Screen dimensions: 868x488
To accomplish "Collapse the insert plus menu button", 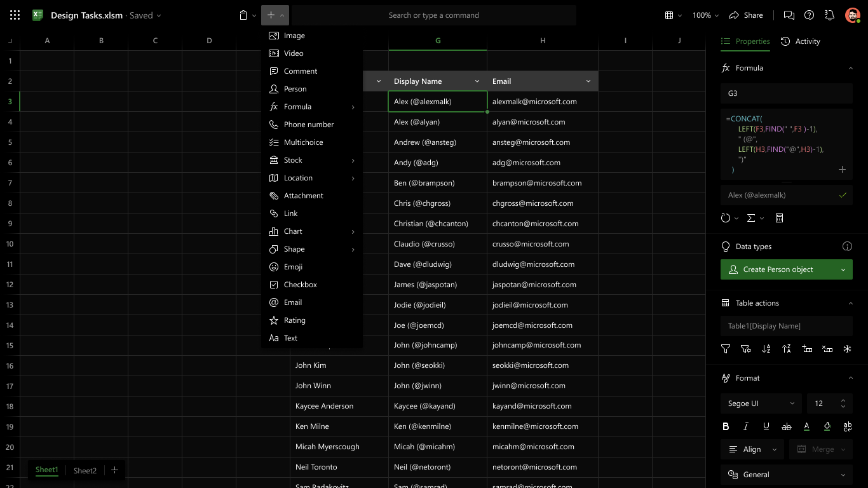I will tap(276, 15).
